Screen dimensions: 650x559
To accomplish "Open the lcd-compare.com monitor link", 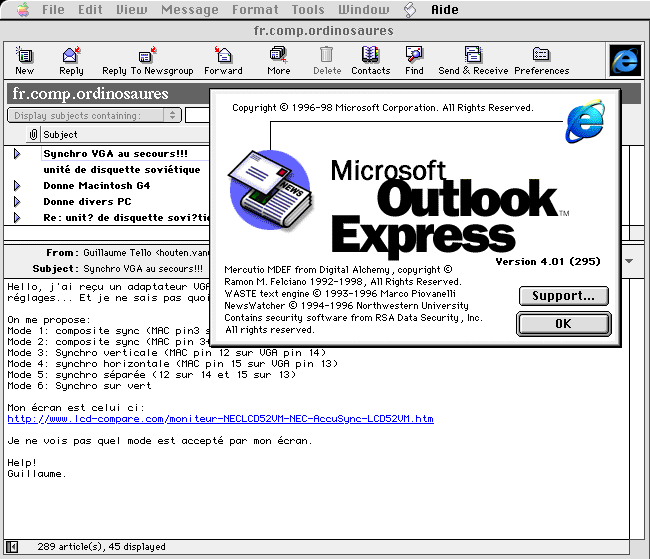I will tap(221, 419).
